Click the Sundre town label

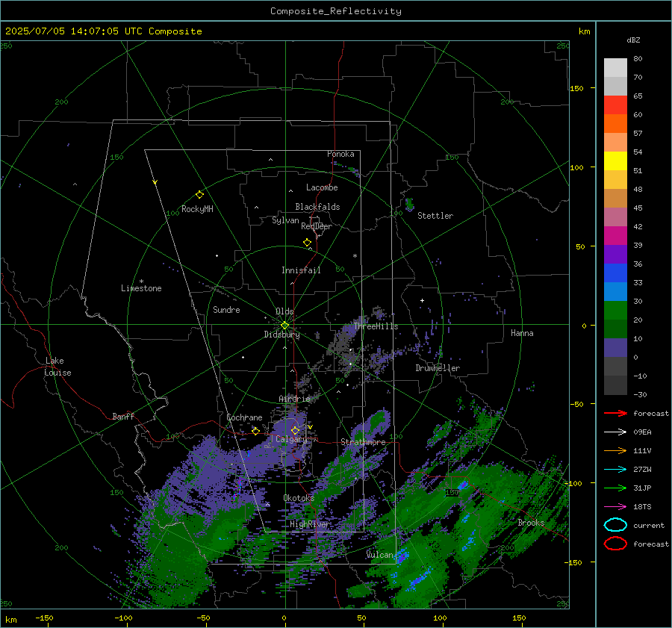[226, 310]
